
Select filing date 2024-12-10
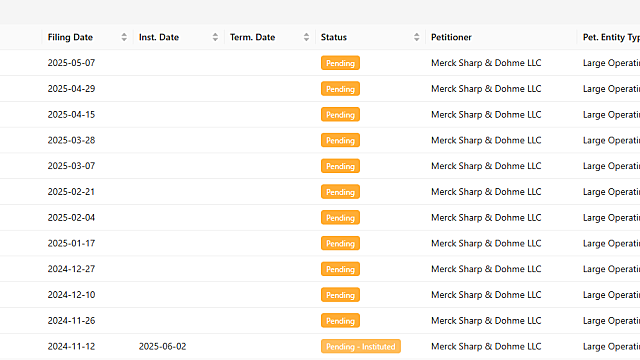71,294
